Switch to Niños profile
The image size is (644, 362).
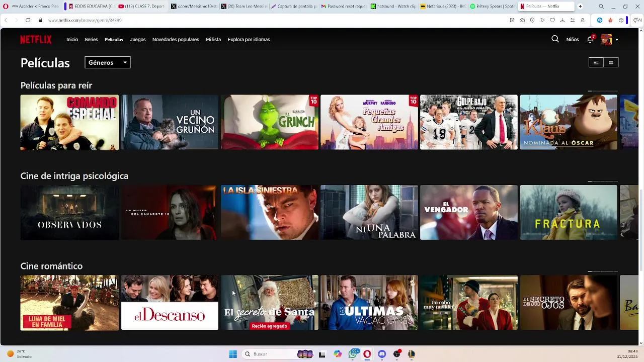573,39
